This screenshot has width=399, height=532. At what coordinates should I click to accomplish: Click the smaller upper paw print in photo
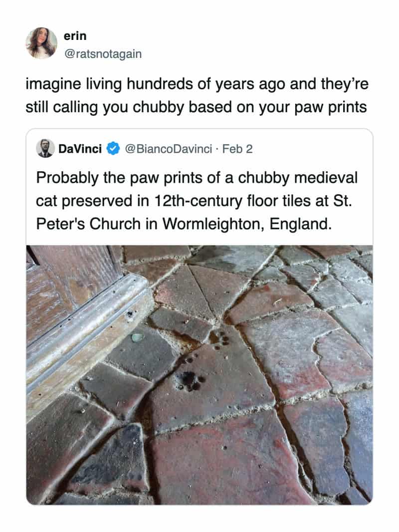pos(219,338)
